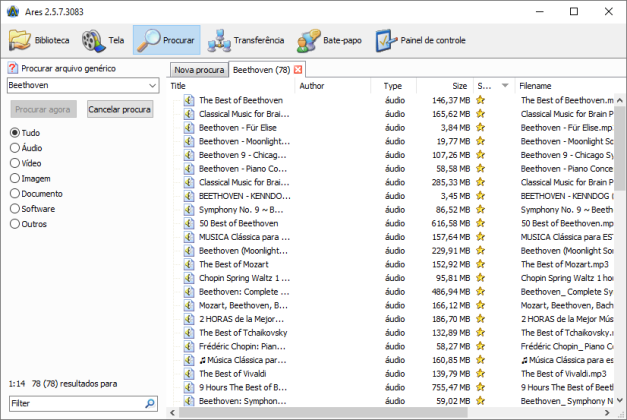This screenshot has width=627, height=420.
Task: Click star rating in the 3,84 MB row
Action: [x=480, y=128]
